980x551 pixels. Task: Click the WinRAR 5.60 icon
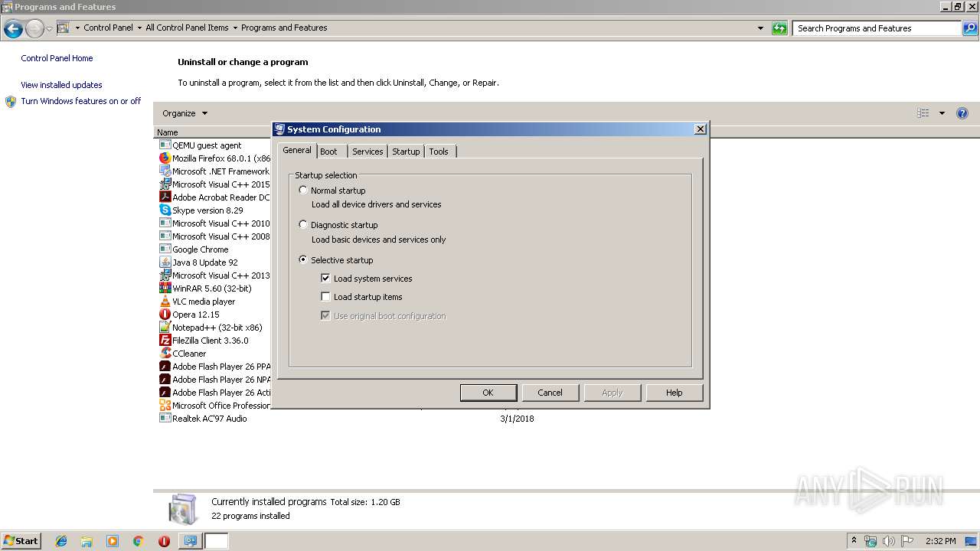(165, 288)
